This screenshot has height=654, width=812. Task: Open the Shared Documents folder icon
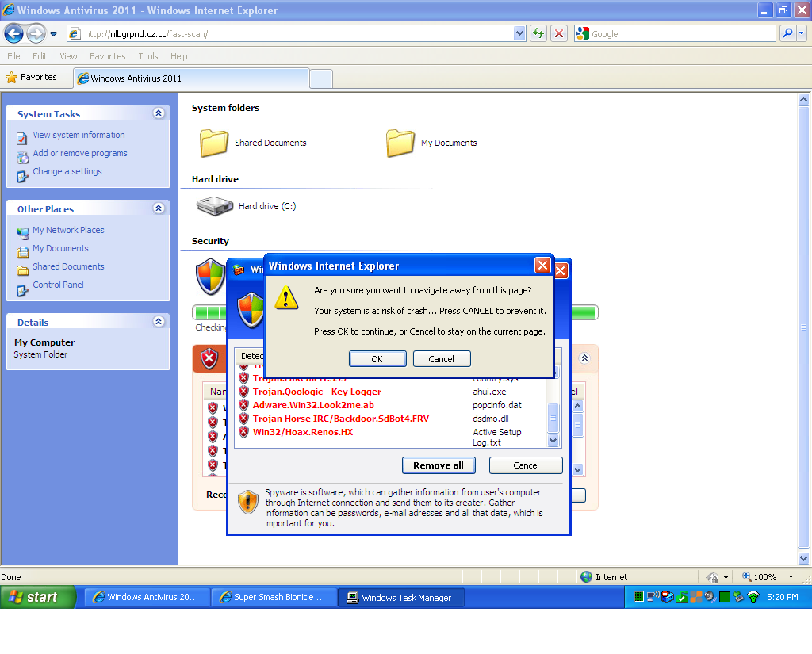click(213, 142)
